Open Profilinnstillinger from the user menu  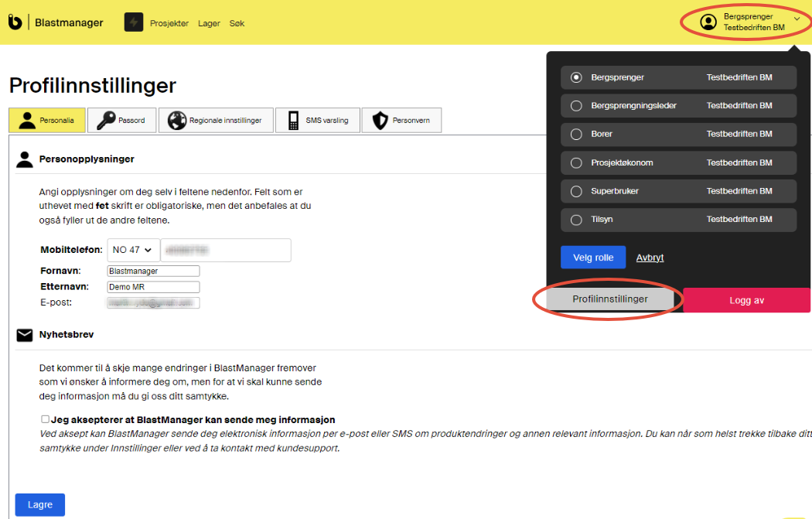click(x=610, y=299)
